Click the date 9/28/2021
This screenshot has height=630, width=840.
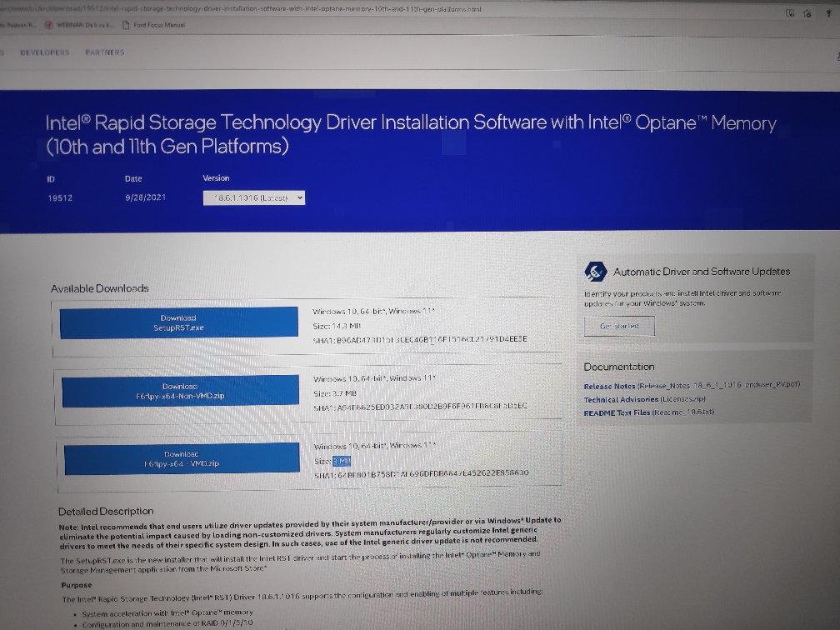tap(145, 197)
